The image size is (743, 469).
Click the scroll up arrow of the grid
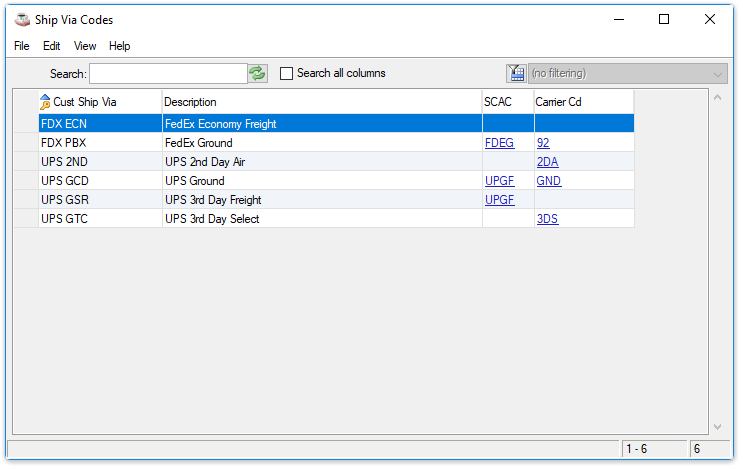[717, 97]
